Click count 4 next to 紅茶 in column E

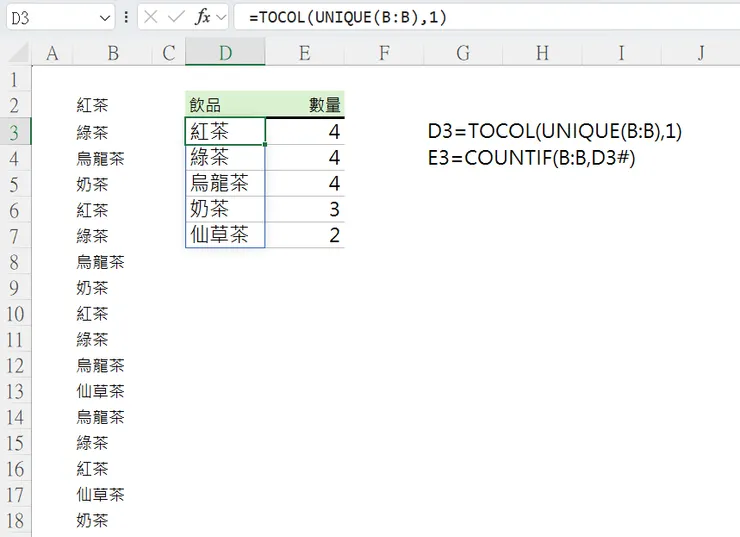click(304, 131)
